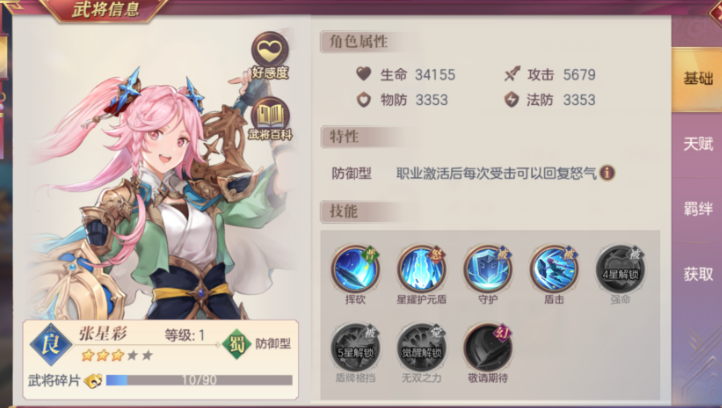Screen dimensions: 722x408
Task: Open the 好感度 heart icon
Action: pyautogui.click(x=270, y=55)
